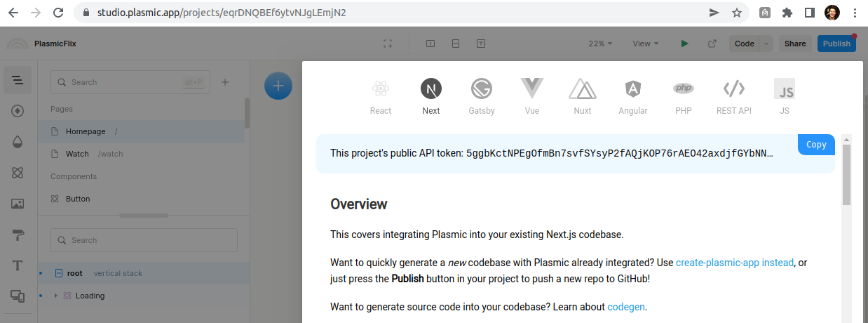The height and width of the screenshot is (323, 868).
Task: Add a new page with plus icon
Action: click(x=225, y=82)
